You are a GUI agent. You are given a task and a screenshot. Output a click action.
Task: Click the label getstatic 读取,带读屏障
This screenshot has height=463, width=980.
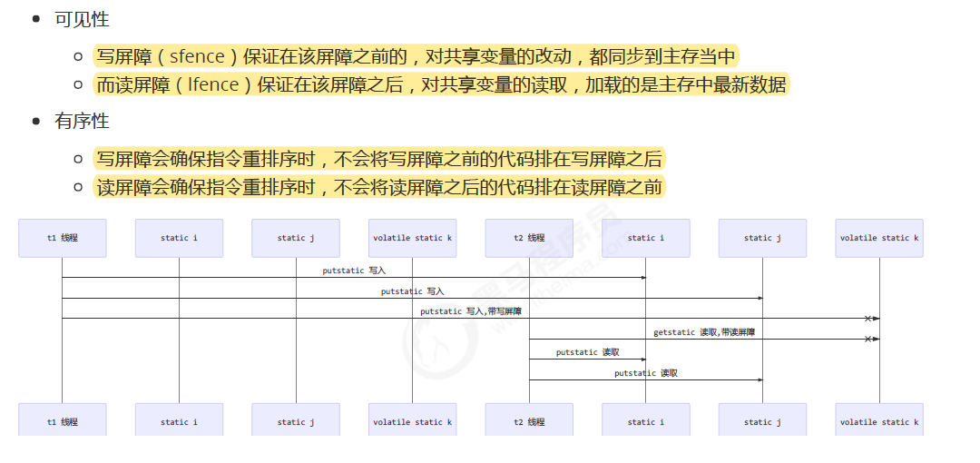point(704,332)
